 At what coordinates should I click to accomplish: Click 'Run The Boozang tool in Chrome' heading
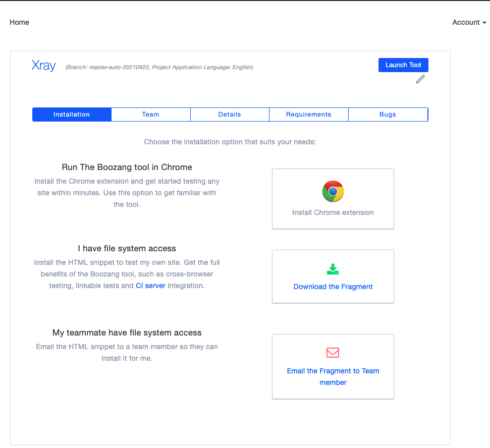pos(127,167)
